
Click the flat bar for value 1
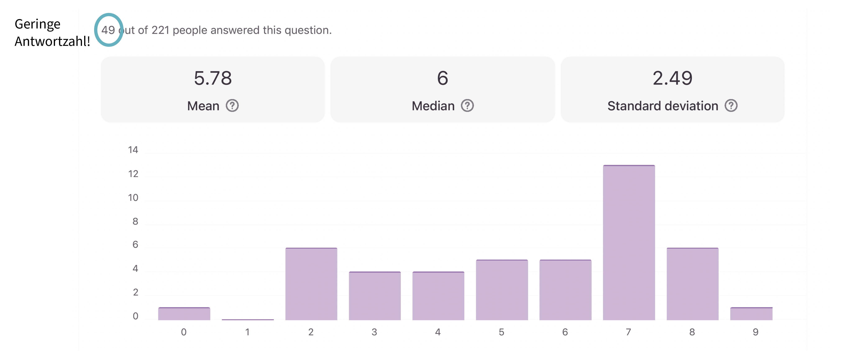click(x=248, y=319)
